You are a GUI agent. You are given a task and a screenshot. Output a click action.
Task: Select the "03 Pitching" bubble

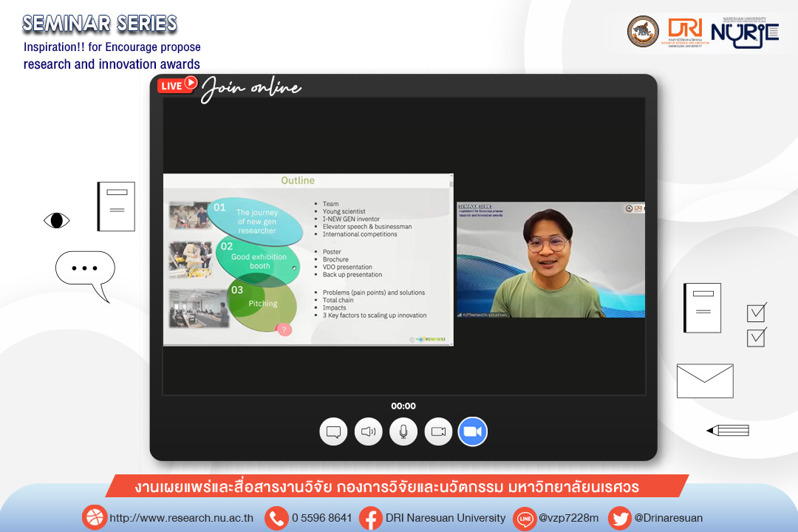(261, 304)
